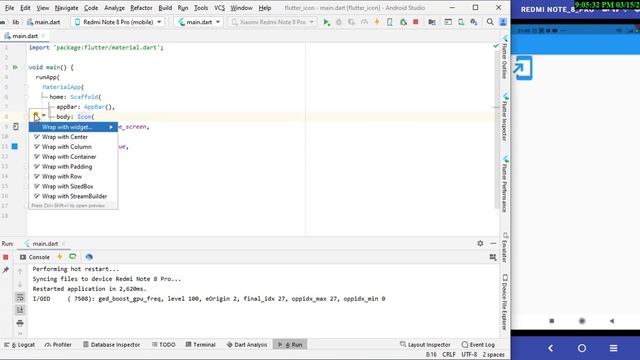Tap the icon shown in phone preview
This screenshot has width=640, height=360.
[x=523, y=68]
